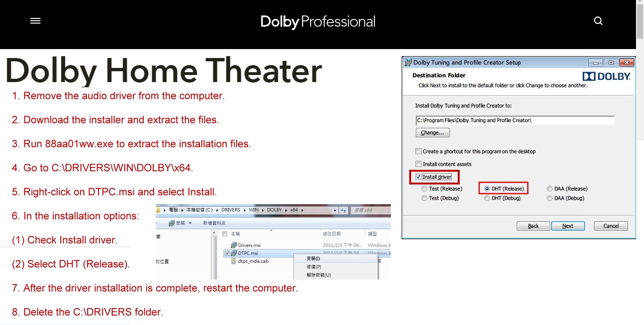Click the Dolby Professional logo
This screenshot has width=644, height=325.
click(318, 22)
